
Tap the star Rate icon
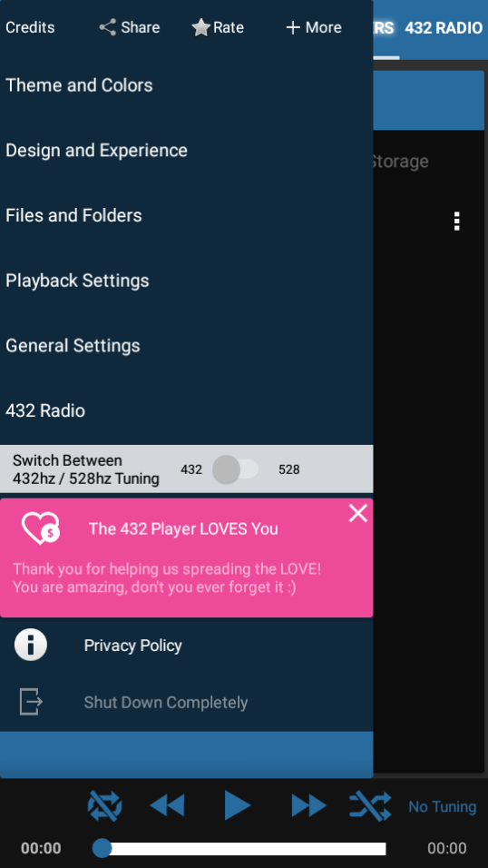[200, 27]
